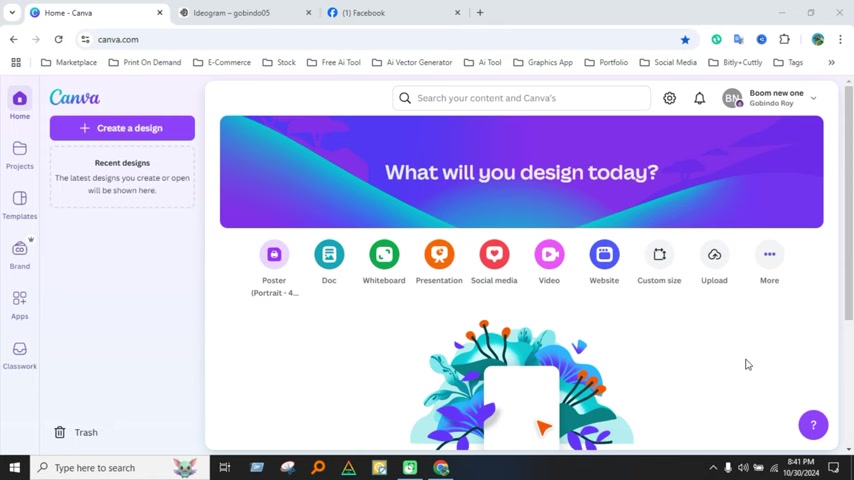Open the browser Extensions puzzle icon
The height and width of the screenshot is (480, 854).
coord(784,39)
